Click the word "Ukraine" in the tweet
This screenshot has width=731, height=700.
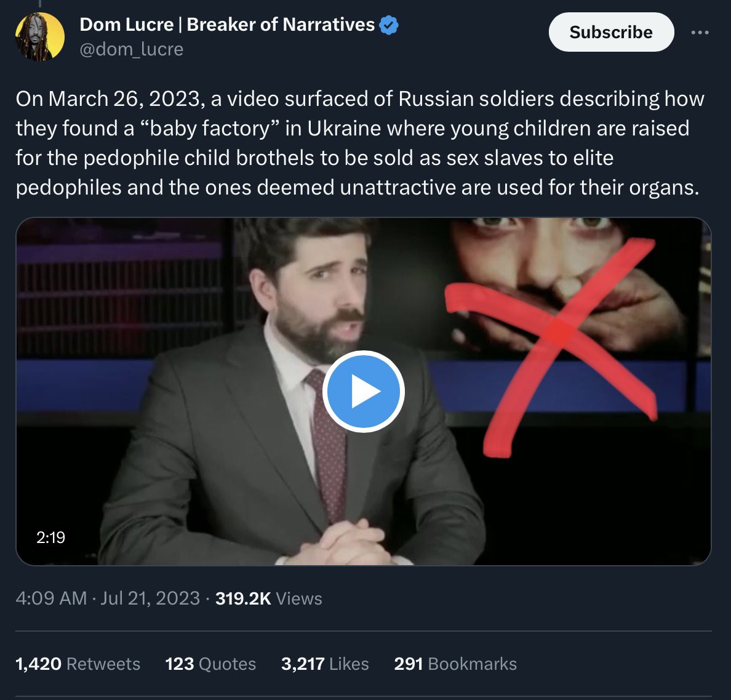(346, 128)
